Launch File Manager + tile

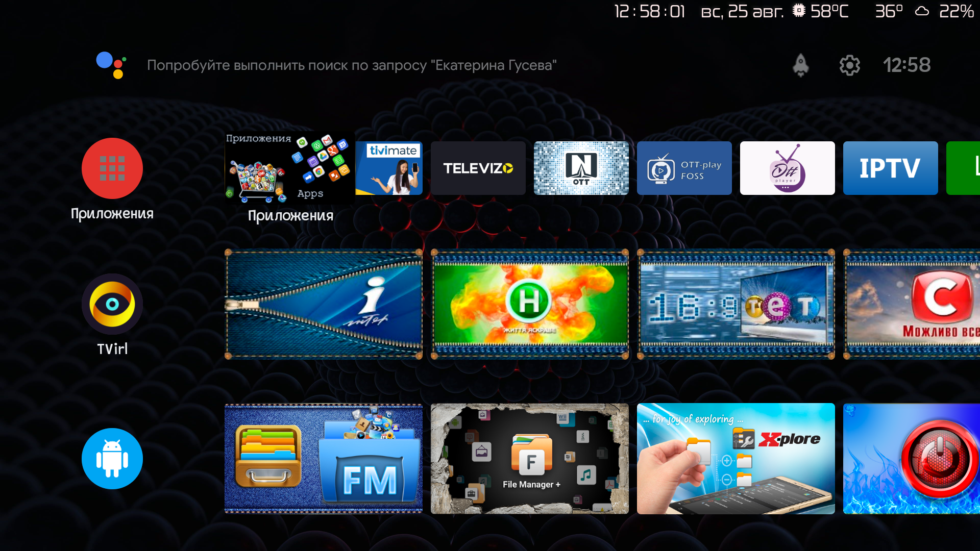[530, 459]
